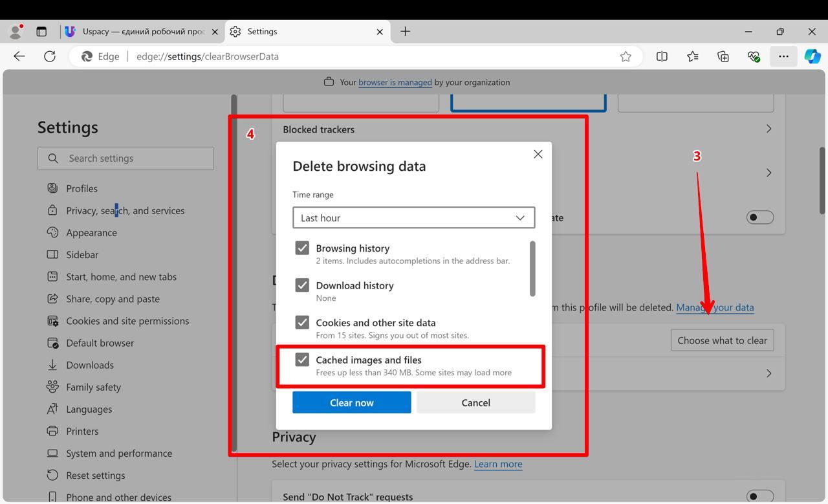Toggle the Cookies and other site data checkbox
828x504 pixels.
(302, 323)
